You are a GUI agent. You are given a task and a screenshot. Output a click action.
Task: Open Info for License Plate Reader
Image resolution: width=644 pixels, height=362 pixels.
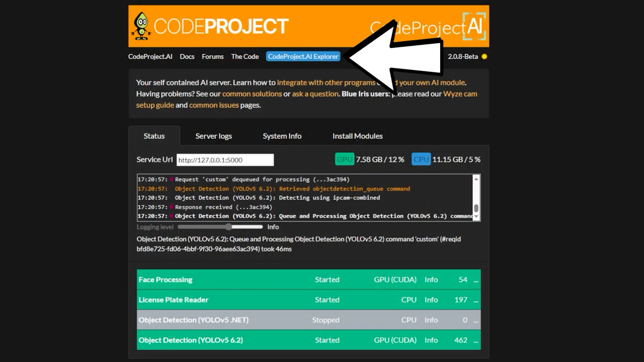click(431, 300)
